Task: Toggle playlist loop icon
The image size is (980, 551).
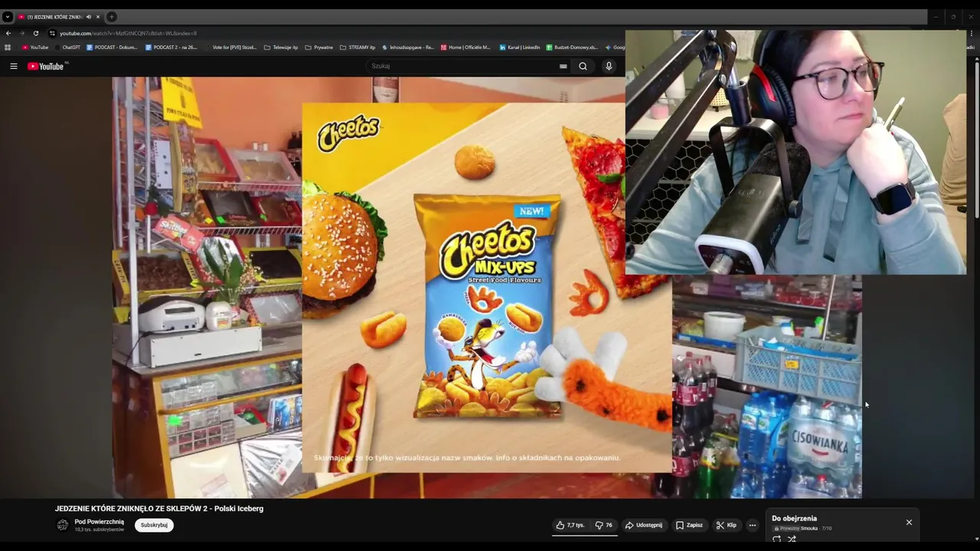Action: [x=776, y=539]
